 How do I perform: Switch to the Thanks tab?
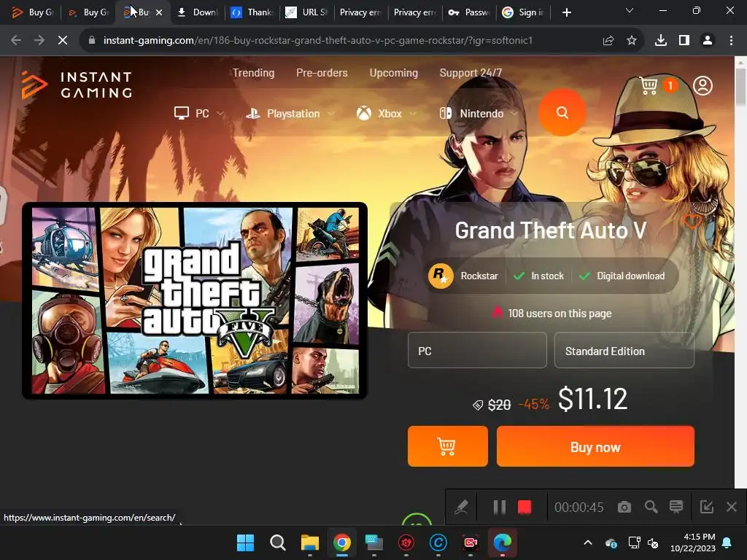(x=252, y=12)
